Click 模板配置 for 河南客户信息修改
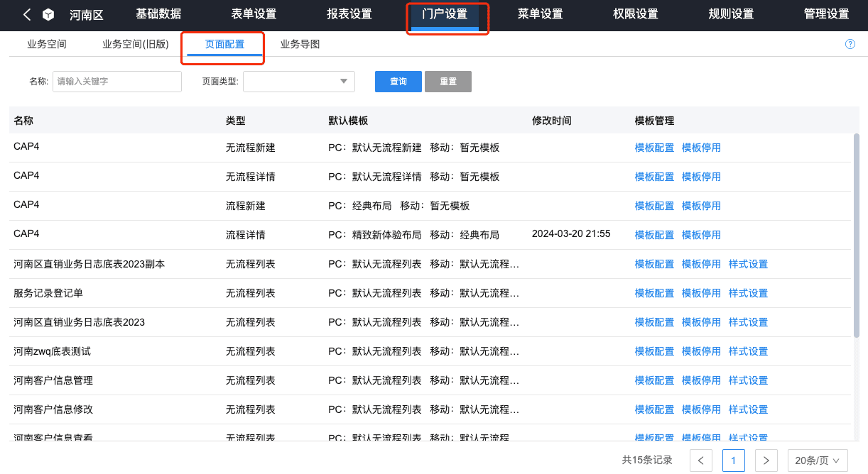This screenshot has width=868, height=474. [x=654, y=409]
